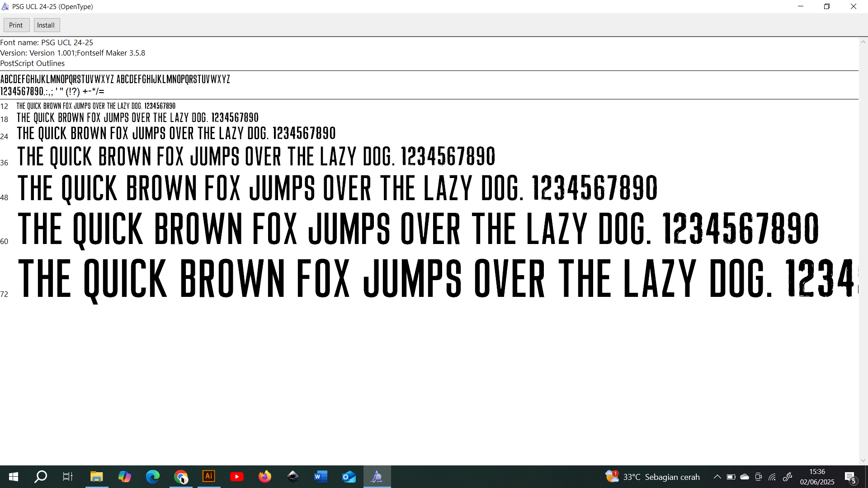
Task: Open Adobe Illustrator from taskbar
Action: [209, 477]
